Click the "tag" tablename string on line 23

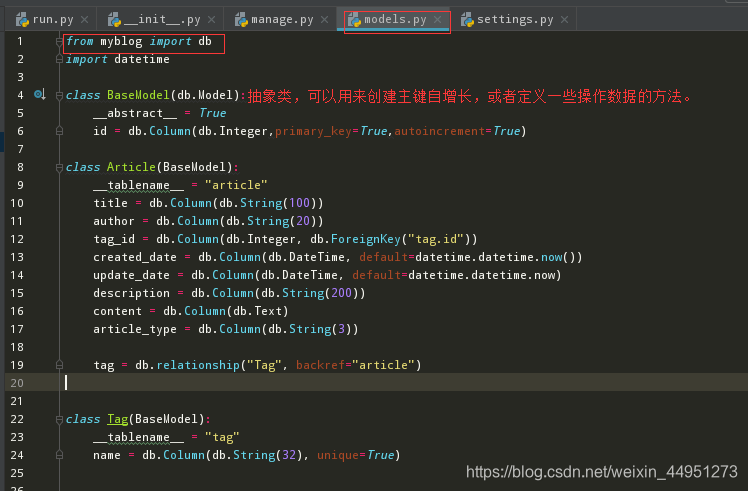coord(222,437)
